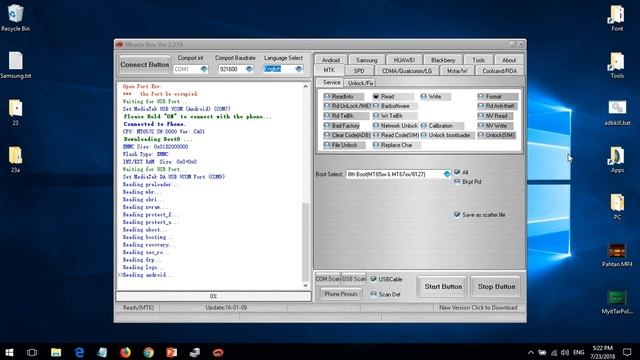Open folder named 23a on desktop
Viewport: 640px width, 360px height.
pos(16,159)
